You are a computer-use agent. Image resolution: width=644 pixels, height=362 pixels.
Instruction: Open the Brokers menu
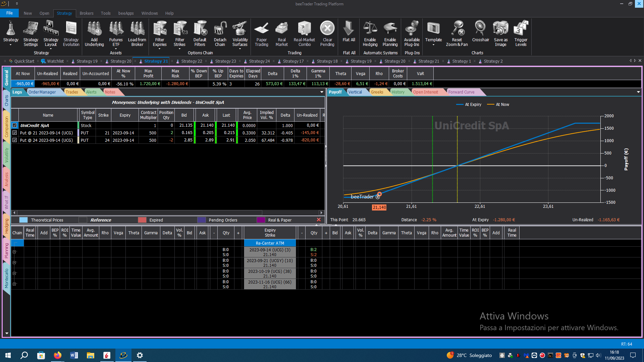pyautogui.click(x=87, y=13)
